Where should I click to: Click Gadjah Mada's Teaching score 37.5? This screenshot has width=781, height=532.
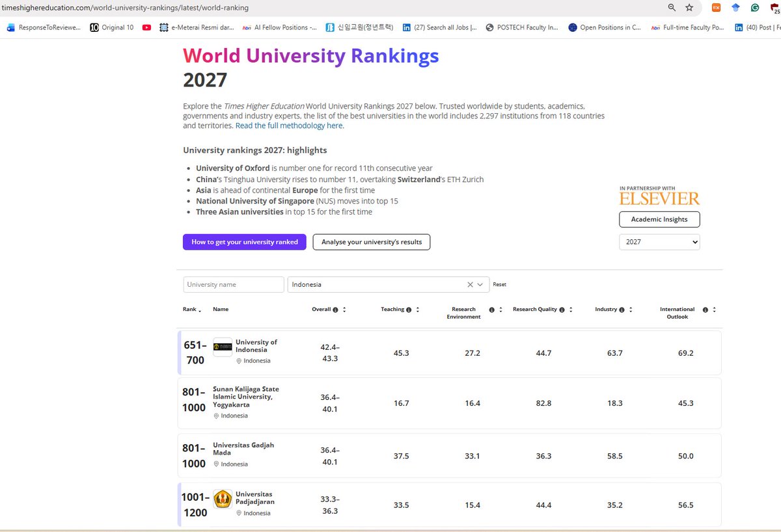click(x=402, y=457)
